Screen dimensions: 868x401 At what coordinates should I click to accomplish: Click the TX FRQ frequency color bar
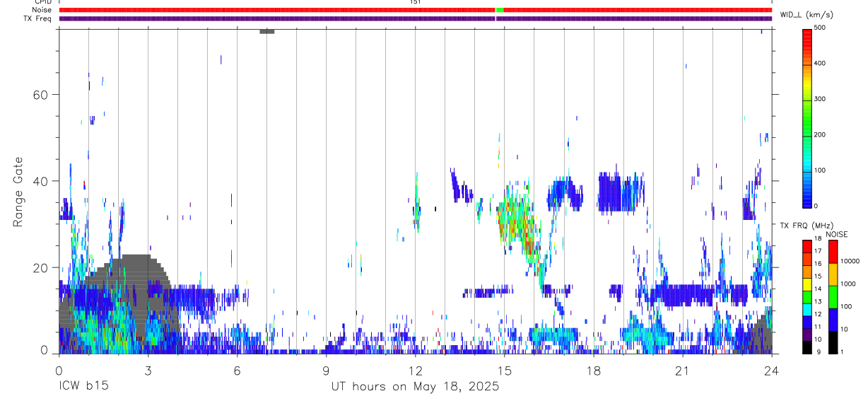point(807,296)
